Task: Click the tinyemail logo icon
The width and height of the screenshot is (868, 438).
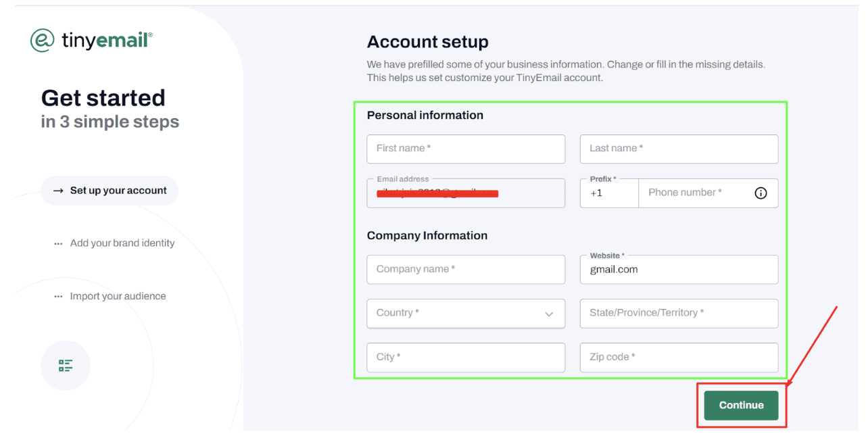Action: (x=42, y=41)
